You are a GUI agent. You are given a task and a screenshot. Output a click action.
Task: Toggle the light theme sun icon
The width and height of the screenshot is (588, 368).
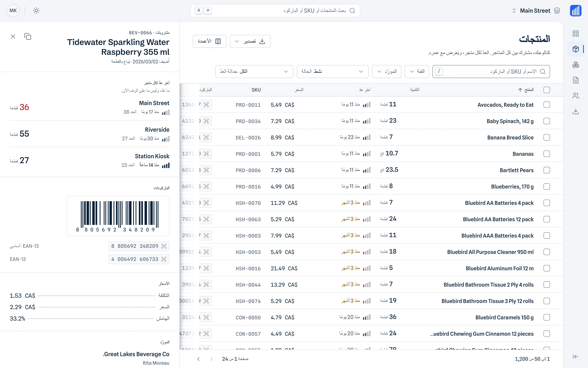pos(36,10)
